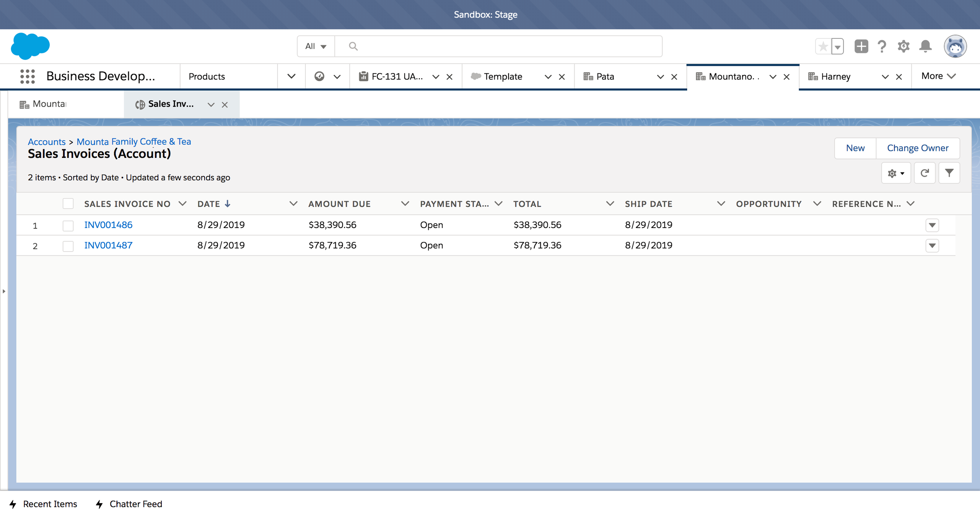The image size is (980, 518).
Task: Click the history clock icon tab
Action: (x=319, y=76)
